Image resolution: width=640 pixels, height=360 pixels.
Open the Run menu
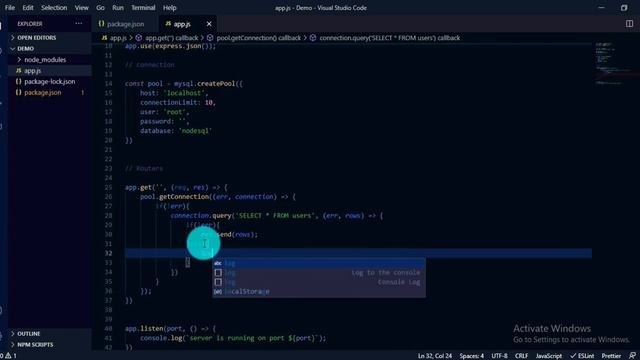[118, 8]
